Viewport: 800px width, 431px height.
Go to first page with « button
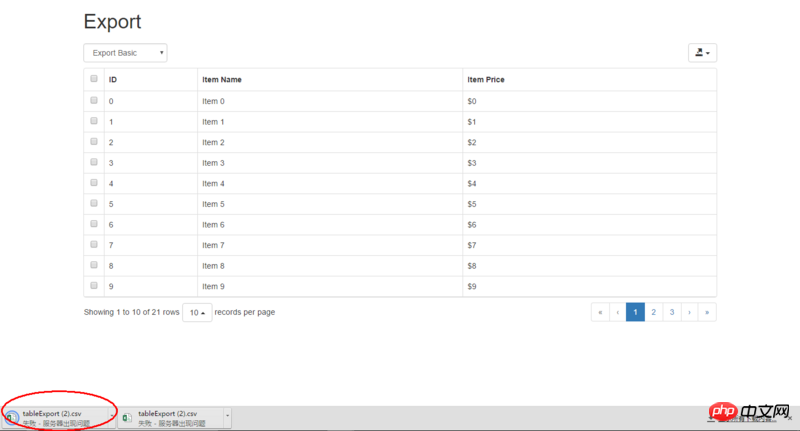click(x=600, y=312)
